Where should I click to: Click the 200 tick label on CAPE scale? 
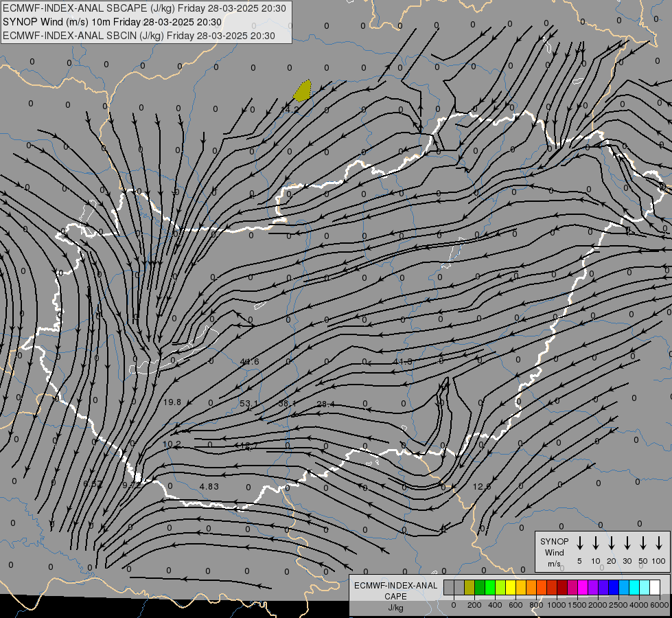click(474, 605)
